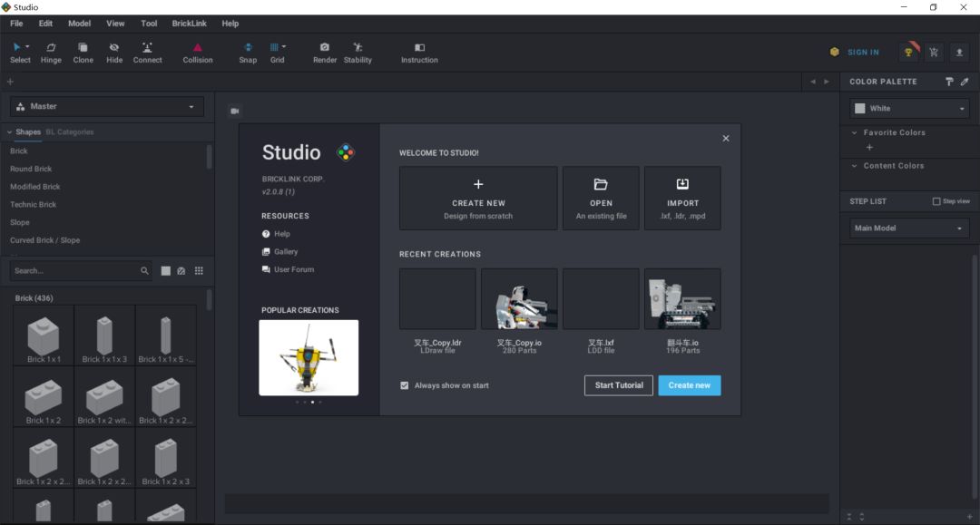Click the camera icon in viewport
980x525 pixels.
pyautogui.click(x=235, y=112)
